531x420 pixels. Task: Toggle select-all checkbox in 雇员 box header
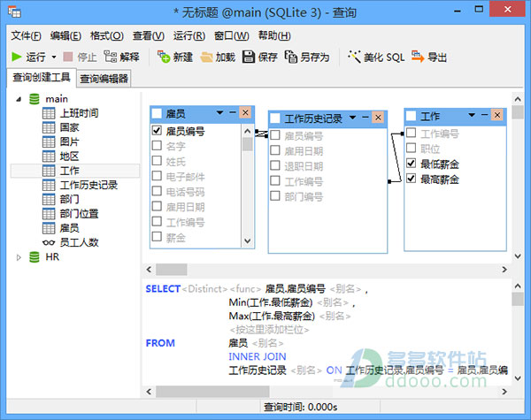157,113
